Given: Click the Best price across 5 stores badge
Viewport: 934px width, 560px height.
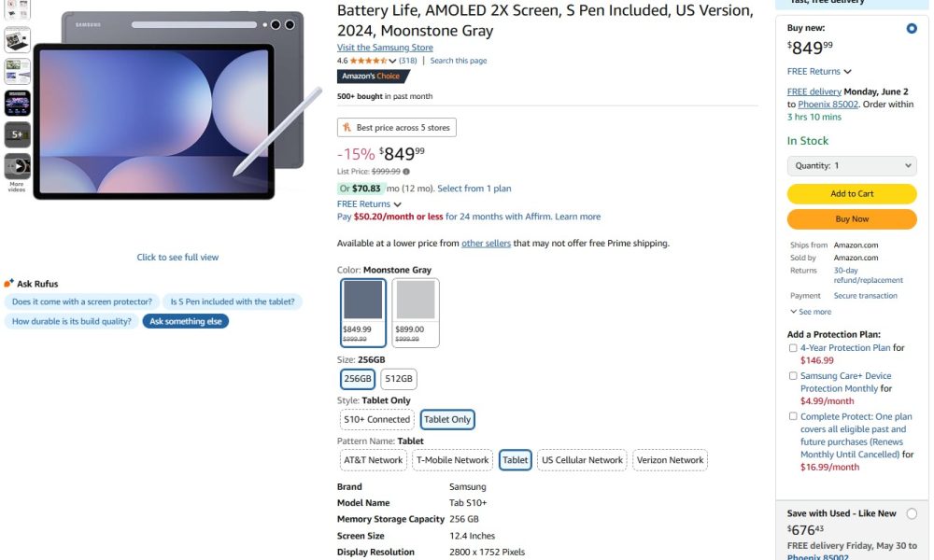Looking at the screenshot, I should [396, 127].
